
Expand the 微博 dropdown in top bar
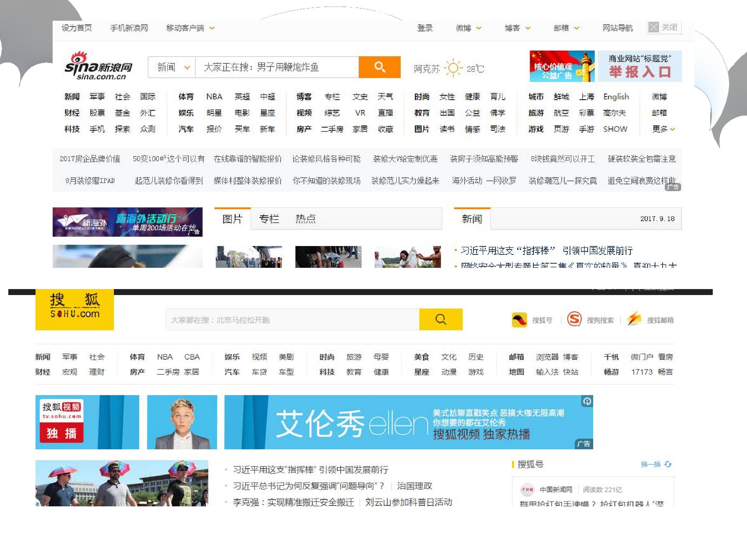pyautogui.click(x=479, y=28)
